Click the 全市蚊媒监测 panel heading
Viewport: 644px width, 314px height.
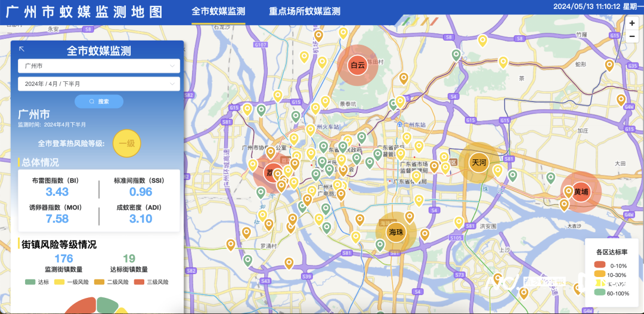coord(99,51)
